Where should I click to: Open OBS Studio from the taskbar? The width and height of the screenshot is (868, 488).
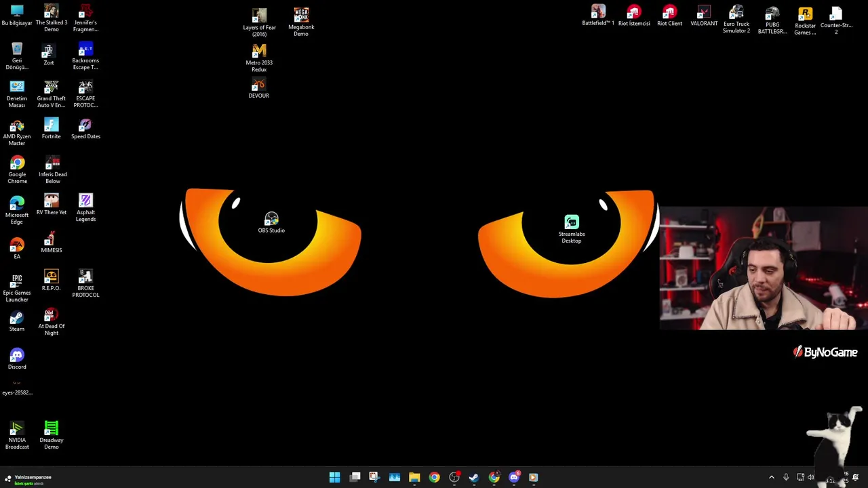click(x=454, y=477)
